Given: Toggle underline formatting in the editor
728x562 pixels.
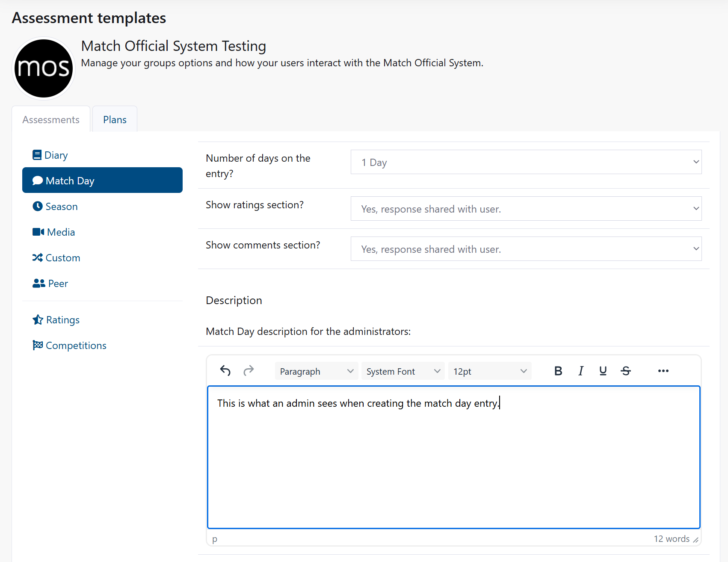Looking at the screenshot, I should tap(603, 371).
